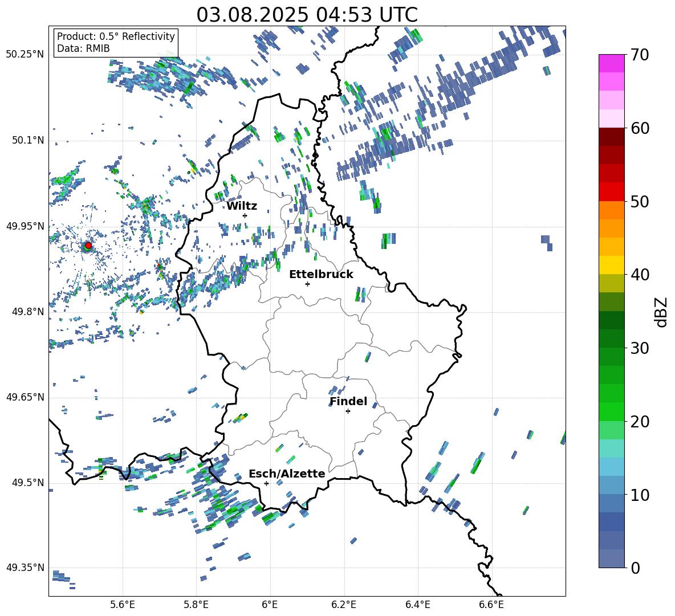Click the Data: RMIB text
This screenshot has width=675, height=616.
coord(83,48)
